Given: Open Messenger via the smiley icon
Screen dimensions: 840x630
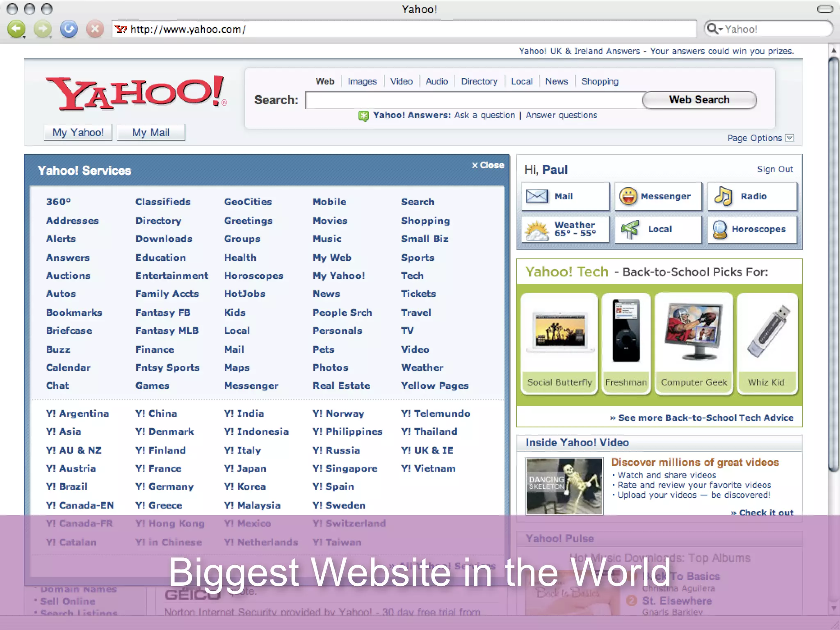Looking at the screenshot, I should pos(628,196).
